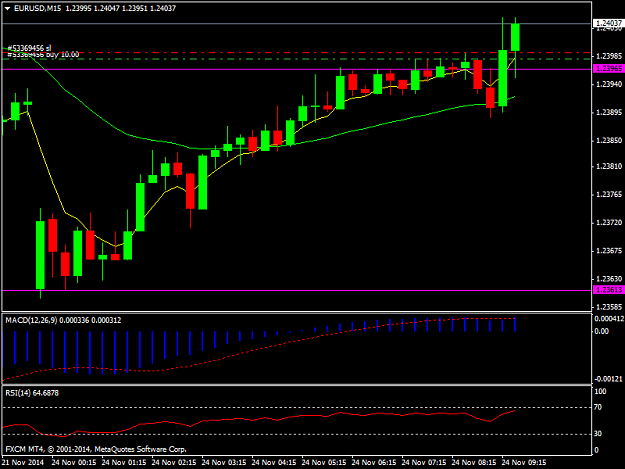Click the 24 Nov 01:15 time label
The width and height of the screenshot is (625, 469).
point(124,463)
